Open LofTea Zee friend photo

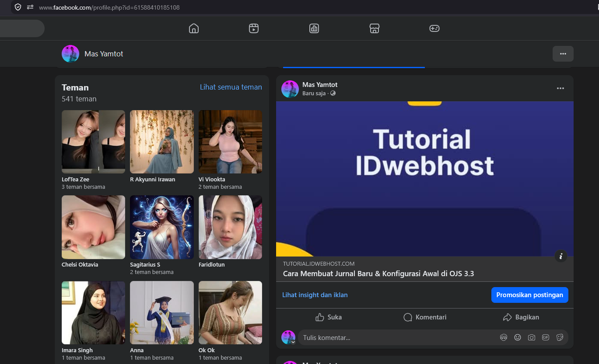(93, 142)
